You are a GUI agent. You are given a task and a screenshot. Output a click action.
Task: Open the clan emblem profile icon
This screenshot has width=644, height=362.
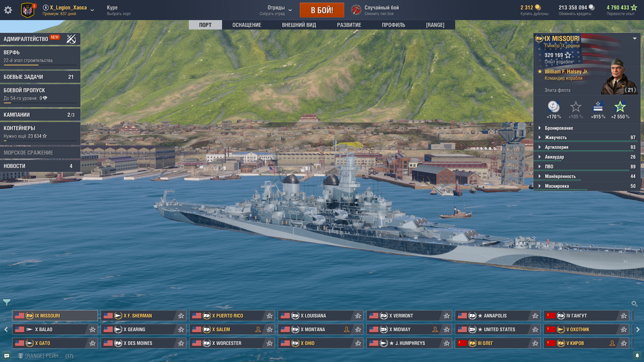[x=28, y=10]
